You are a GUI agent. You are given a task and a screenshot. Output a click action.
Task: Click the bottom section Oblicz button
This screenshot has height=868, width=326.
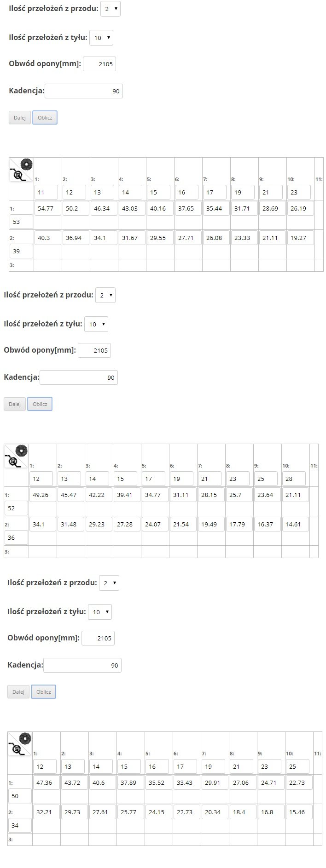[x=43, y=692]
